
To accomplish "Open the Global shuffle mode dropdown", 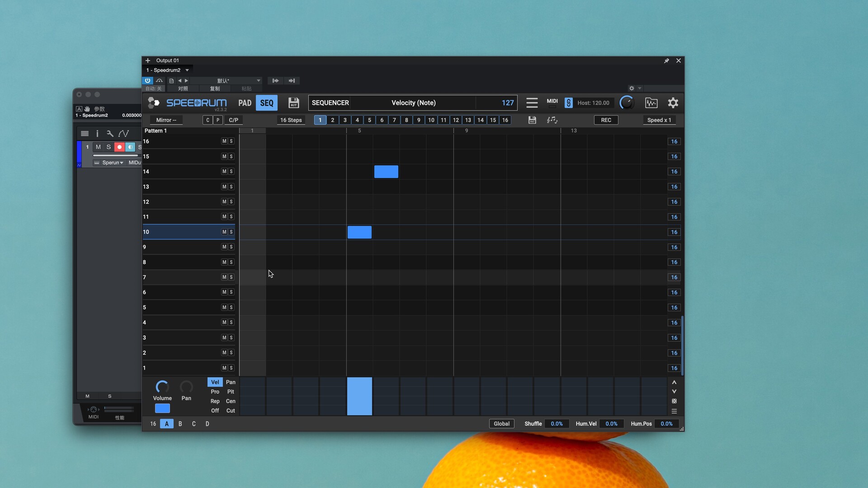I will pos(501,424).
